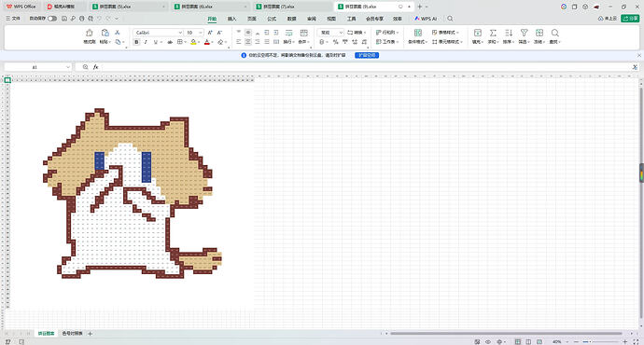Toggle Italic formatting button
The image size is (644, 345).
pos(146,42)
